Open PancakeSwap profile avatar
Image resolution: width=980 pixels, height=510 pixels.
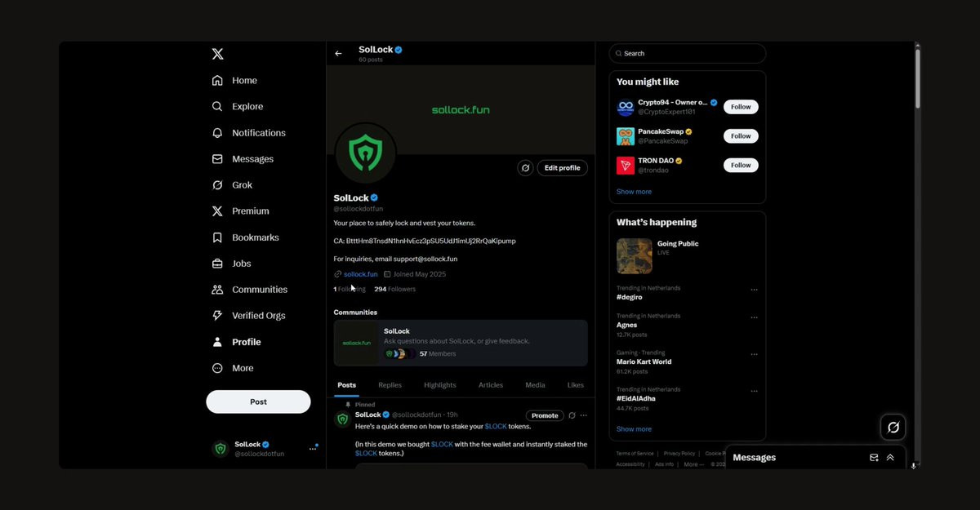tap(626, 136)
